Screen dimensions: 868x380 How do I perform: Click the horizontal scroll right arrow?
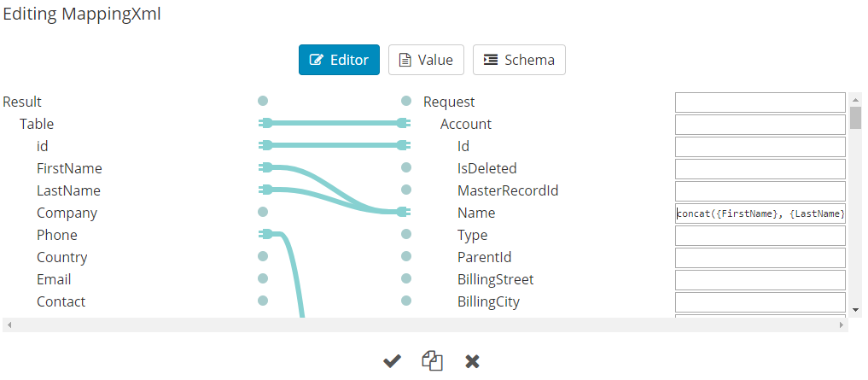[x=842, y=325]
